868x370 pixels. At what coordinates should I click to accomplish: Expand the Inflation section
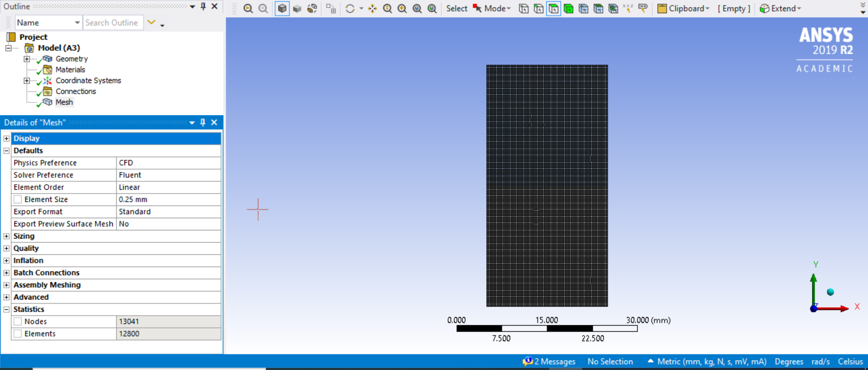[6, 260]
